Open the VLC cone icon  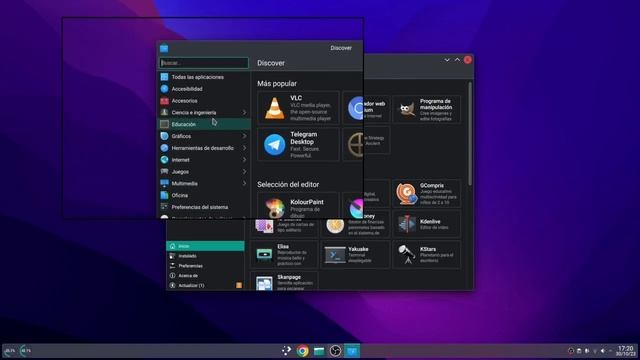275,108
